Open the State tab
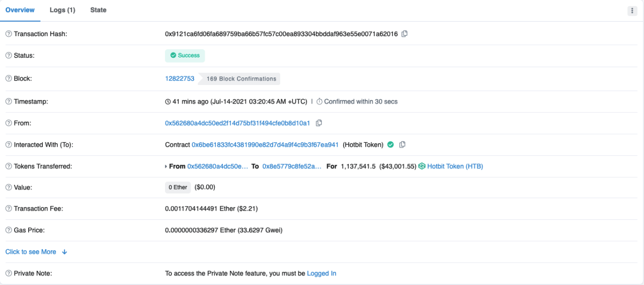 [98, 10]
